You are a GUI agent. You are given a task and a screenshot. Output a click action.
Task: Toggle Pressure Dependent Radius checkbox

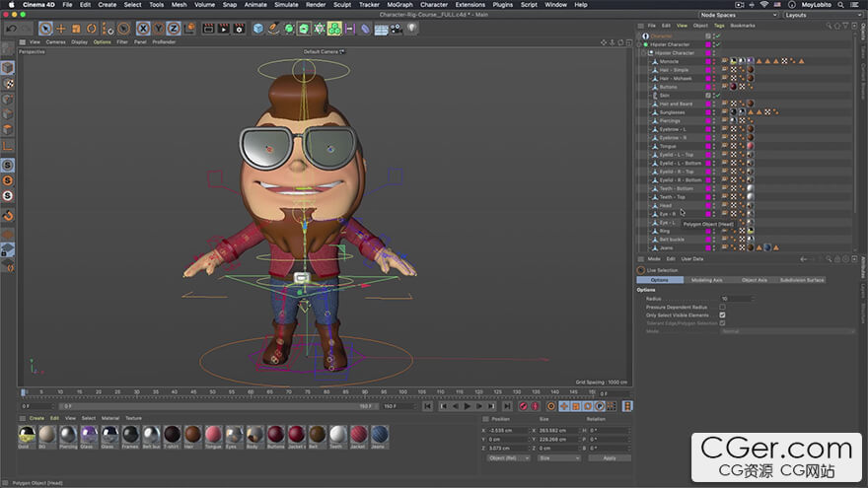(x=722, y=307)
